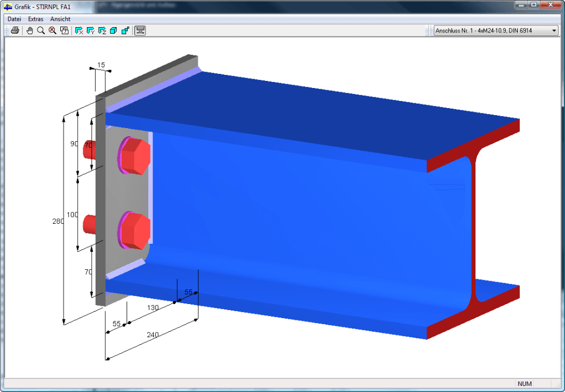The image size is (565, 392).
Task: Open the Ansicht menu
Action: [x=60, y=19]
